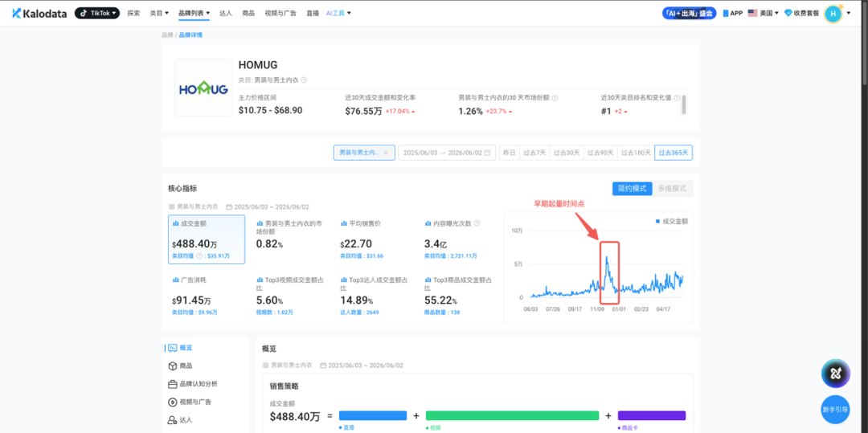Expand the 类目 menu
868x433 pixels.
click(159, 13)
